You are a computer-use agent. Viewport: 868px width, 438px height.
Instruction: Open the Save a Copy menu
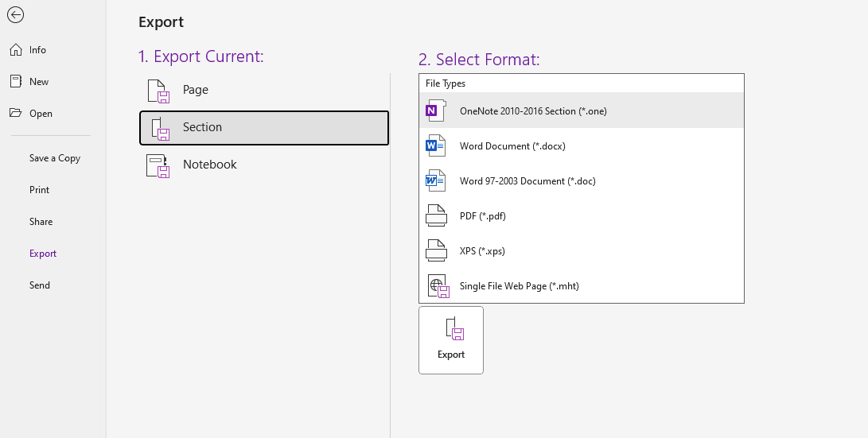tap(55, 158)
